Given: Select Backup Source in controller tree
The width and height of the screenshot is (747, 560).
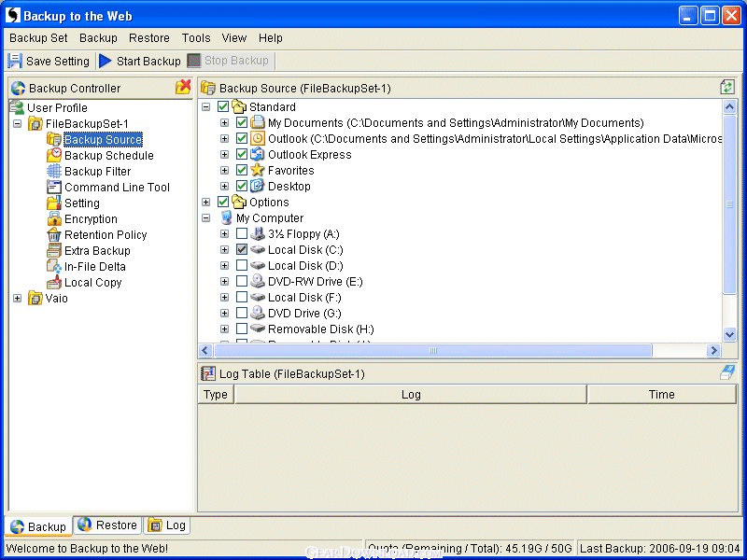Looking at the screenshot, I should coord(103,139).
